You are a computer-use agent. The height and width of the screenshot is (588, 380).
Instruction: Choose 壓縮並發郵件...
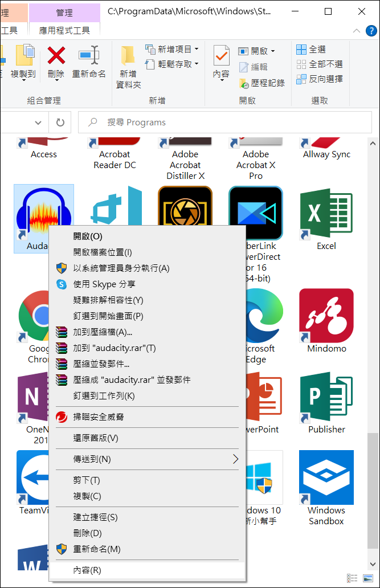147,364
